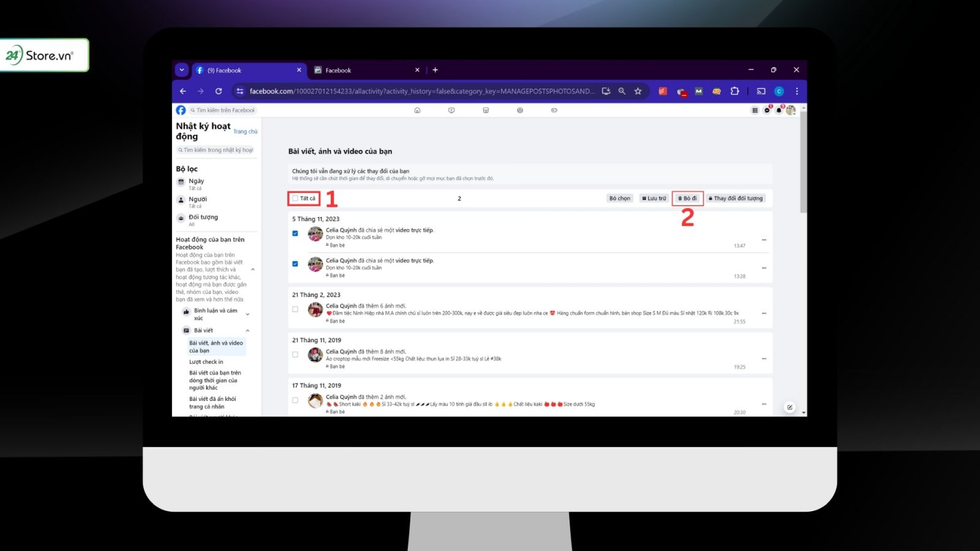The image size is (980, 551).
Task: Select 'Bài viết đã ẩn khỏi trang cá nhân'
Action: click(213, 403)
